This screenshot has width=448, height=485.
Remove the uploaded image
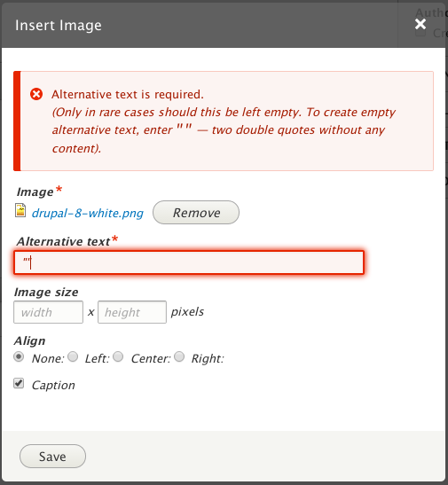196,213
